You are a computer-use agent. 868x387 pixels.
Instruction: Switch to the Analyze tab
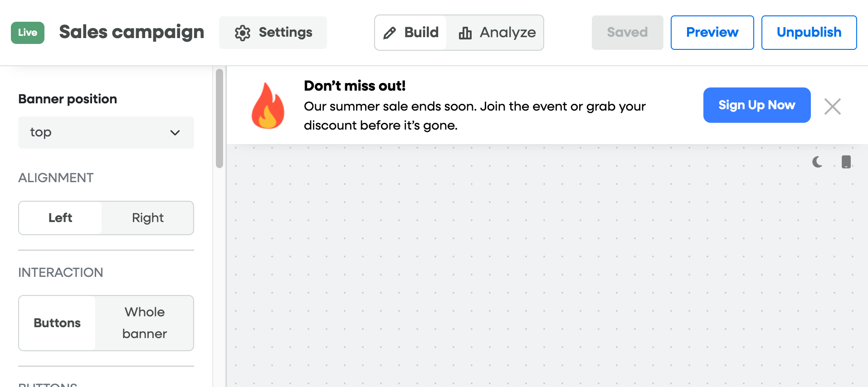point(497,33)
